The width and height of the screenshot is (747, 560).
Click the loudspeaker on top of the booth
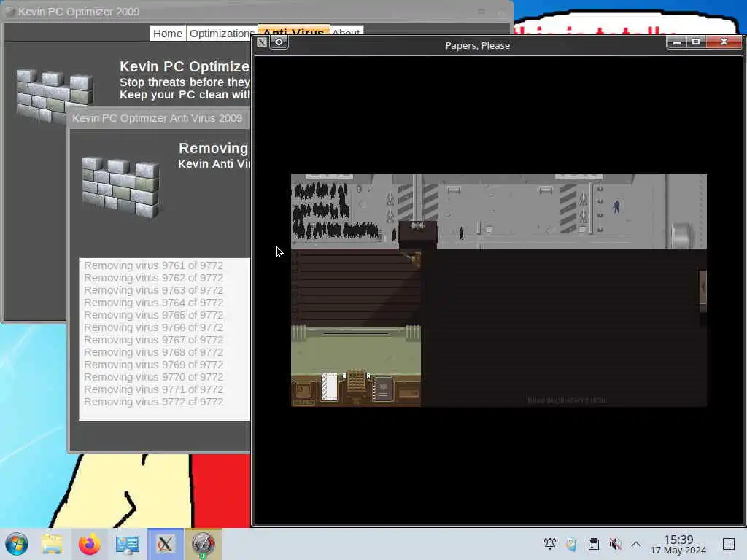[417, 225]
